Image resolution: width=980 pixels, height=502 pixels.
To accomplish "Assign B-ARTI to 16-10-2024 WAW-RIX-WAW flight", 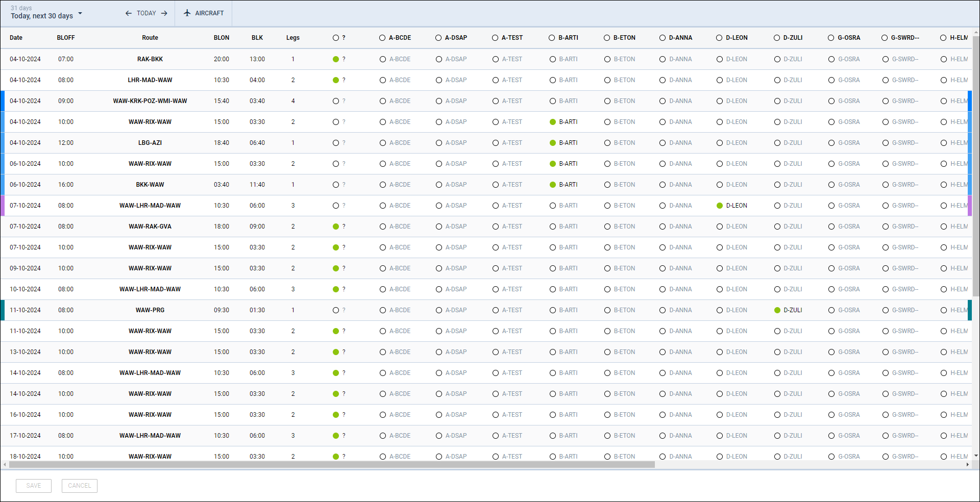I will [x=553, y=415].
